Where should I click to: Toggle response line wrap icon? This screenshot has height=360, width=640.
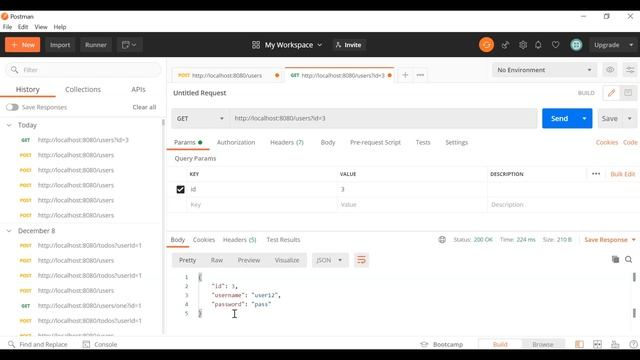pyautogui.click(x=361, y=260)
